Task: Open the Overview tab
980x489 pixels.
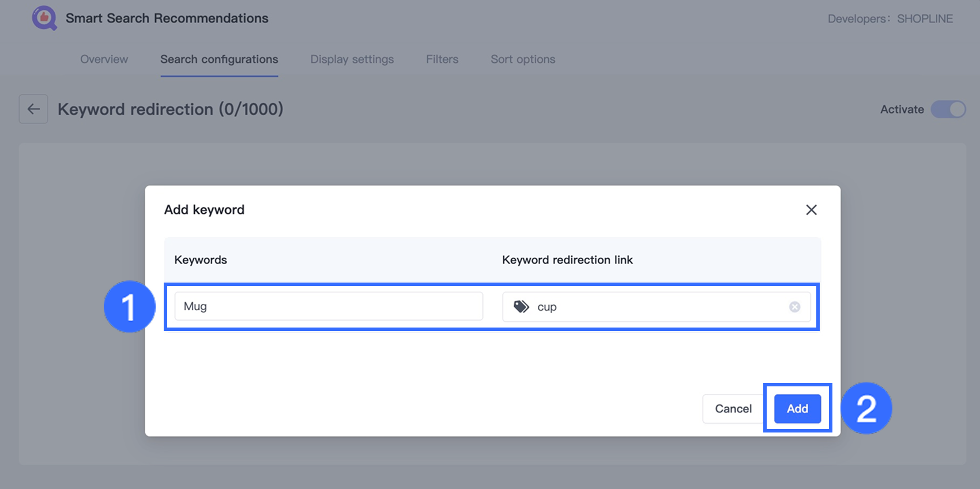Action: tap(104, 59)
